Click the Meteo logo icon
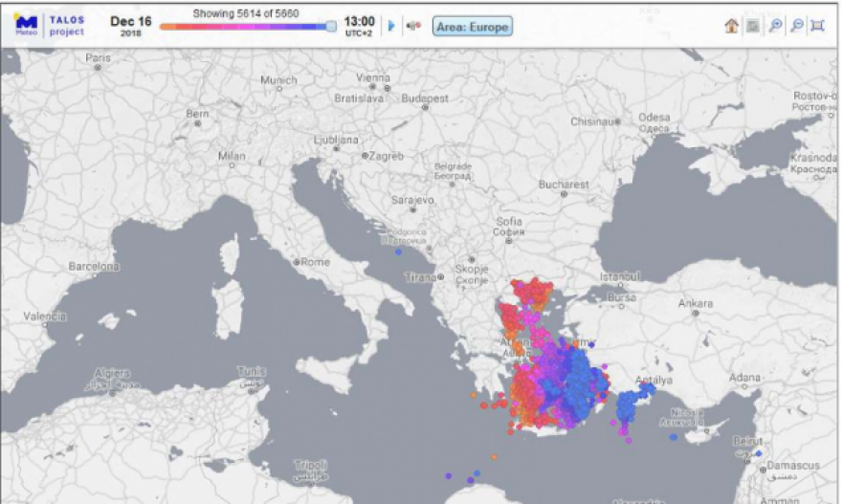This screenshot has height=504, width=842. [27, 25]
